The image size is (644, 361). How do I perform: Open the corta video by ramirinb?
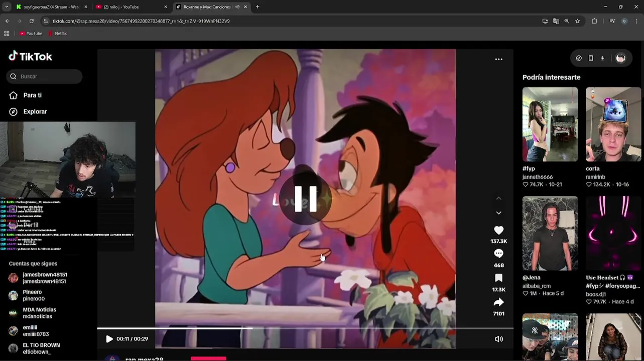(x=613, y=124)
